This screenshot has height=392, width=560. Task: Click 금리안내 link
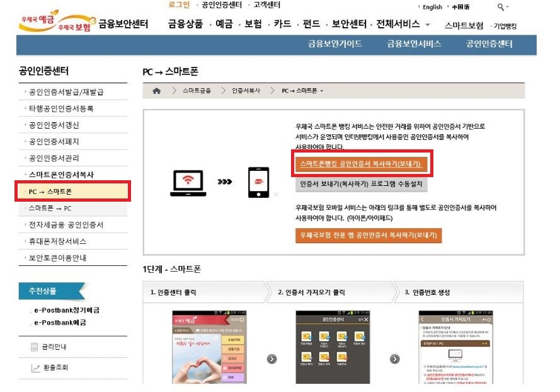click(54, 347)
